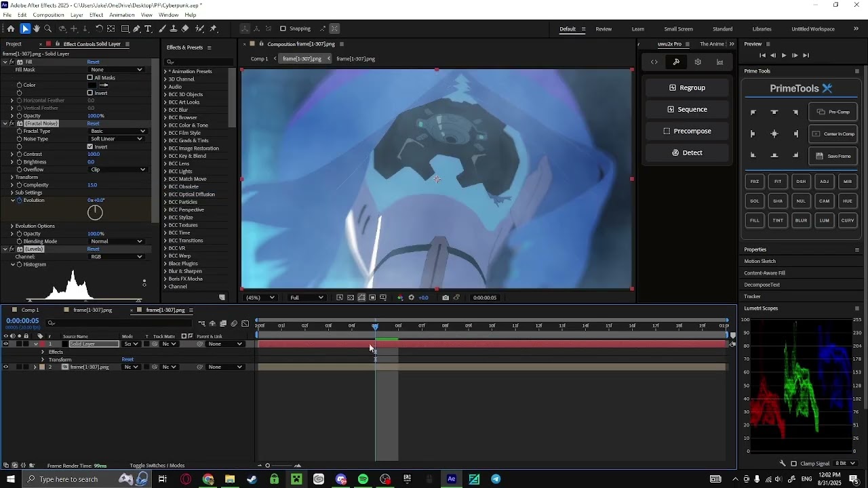The width and height of the screenshot is (868, 488).
Task: Click PrimeTools bottom-right anchor icon
Action: pyautogui.click(x=795, y=155)
